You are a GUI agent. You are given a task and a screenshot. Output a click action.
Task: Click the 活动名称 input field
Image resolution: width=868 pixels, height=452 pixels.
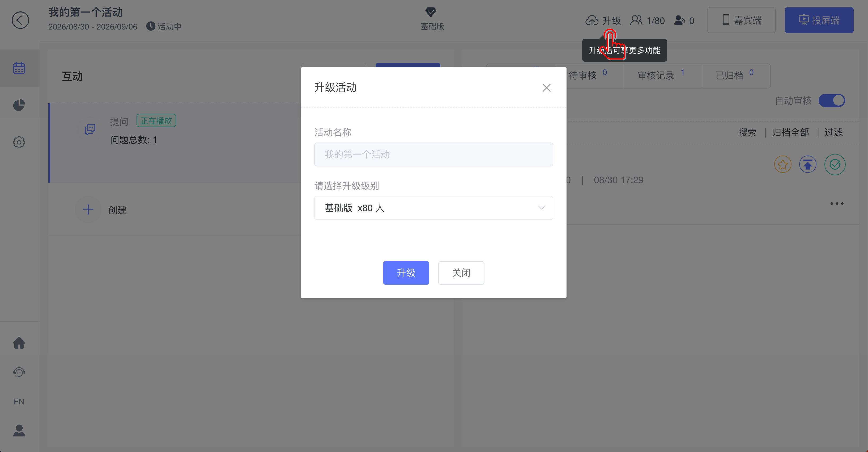433,154
